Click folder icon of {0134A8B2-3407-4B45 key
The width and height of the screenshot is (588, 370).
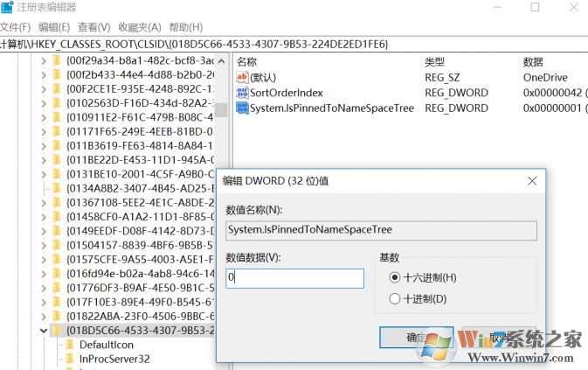(x=57, y=188)
